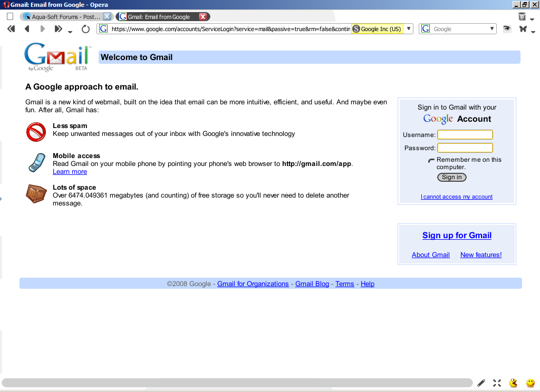The image size is (540, 392).
Task: Go forward with the single right arrow
Action: pos(42,29)
